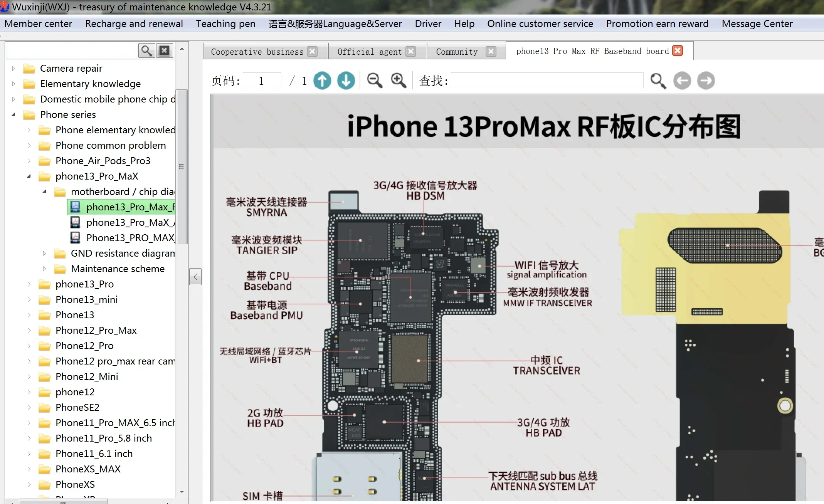Open the Language&Server menu
The image size is (824, 504).
pos(335,24)
